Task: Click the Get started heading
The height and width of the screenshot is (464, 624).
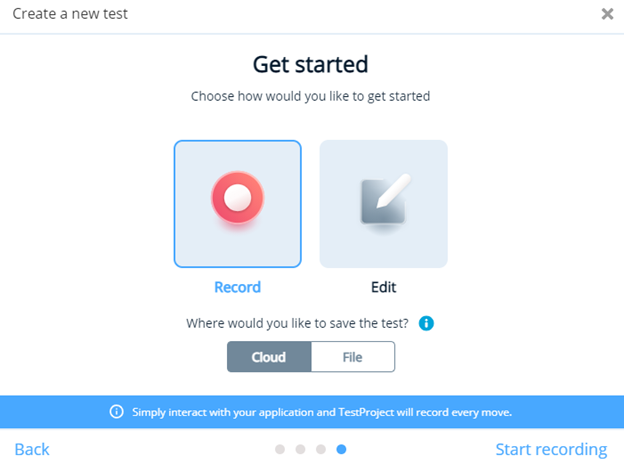Action: [x=310, y=65]
